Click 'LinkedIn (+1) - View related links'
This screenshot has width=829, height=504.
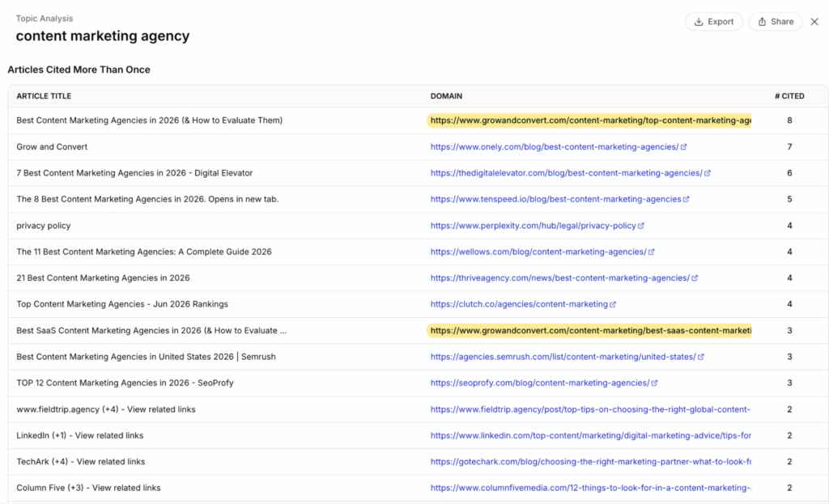(x=80, y=435)
